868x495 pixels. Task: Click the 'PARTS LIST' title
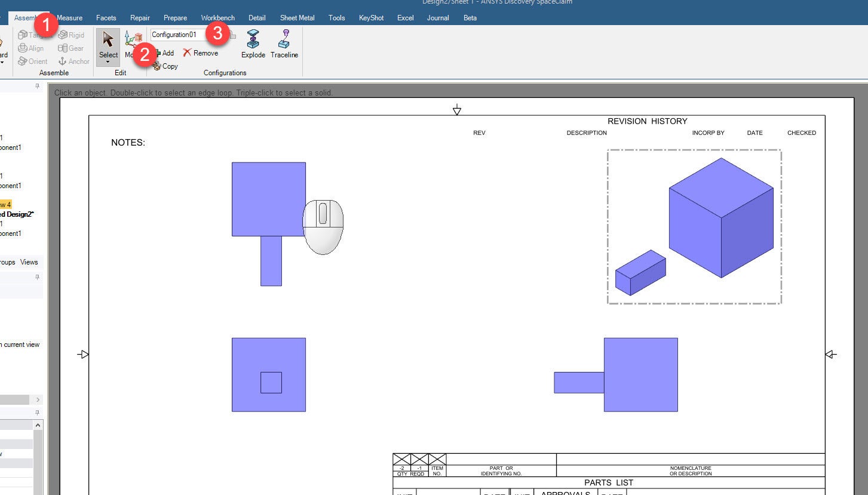[609, 482]
